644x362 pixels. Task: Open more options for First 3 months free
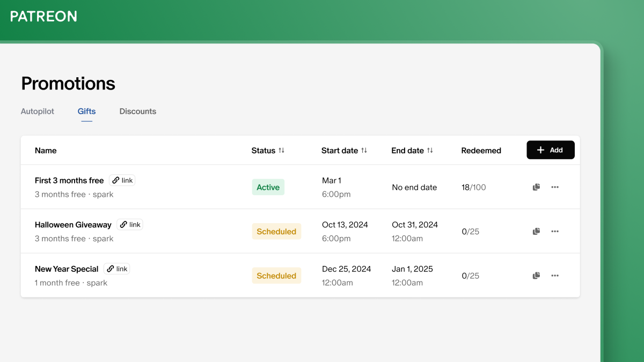click(555, 187)
